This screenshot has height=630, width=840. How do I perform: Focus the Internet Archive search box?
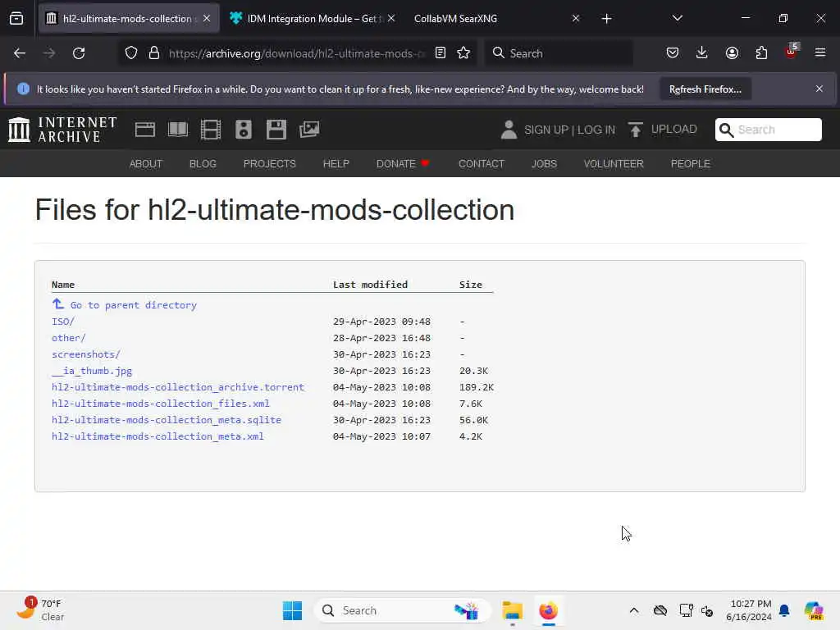pos(768,130)
